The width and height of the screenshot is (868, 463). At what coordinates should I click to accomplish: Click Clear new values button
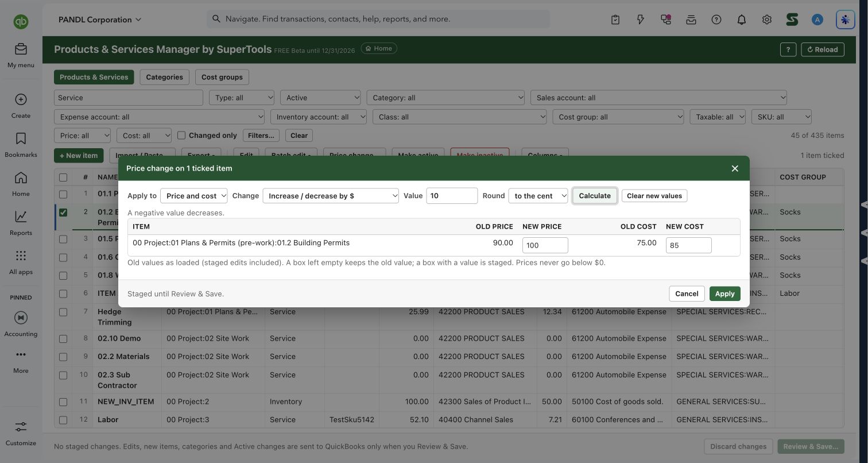pos(654,196)
